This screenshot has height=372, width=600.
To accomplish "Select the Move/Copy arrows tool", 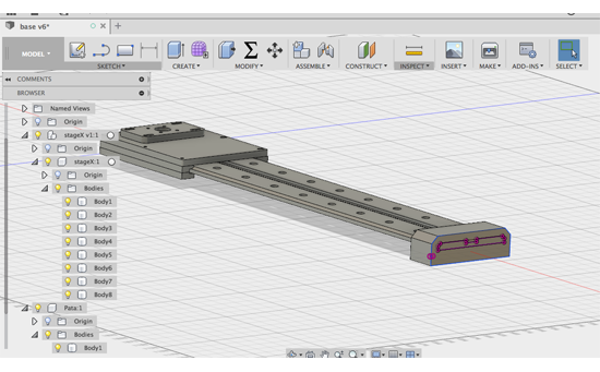I will click(x=274, y=50).
